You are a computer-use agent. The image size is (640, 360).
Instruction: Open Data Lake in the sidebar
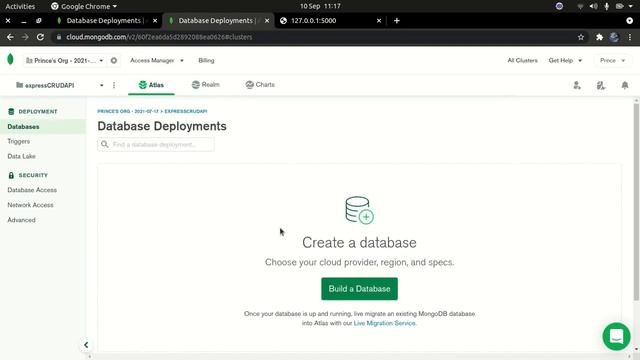pos(21,156)
